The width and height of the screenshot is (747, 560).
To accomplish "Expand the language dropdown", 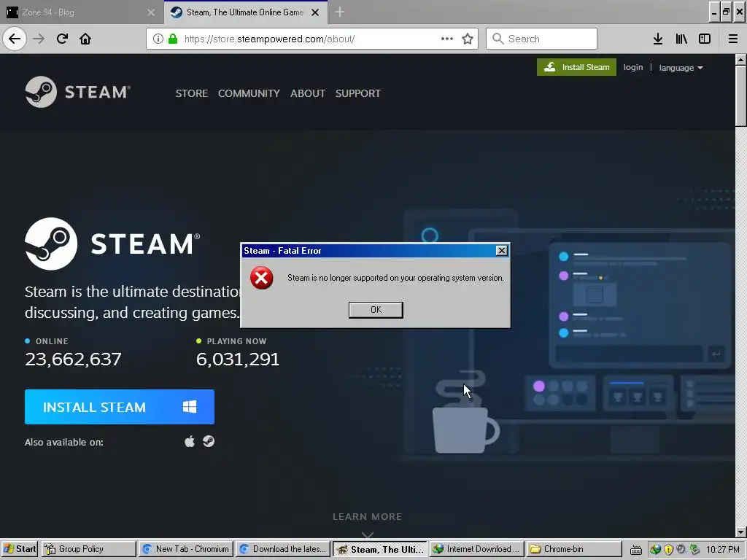I will tap(681, 68).
